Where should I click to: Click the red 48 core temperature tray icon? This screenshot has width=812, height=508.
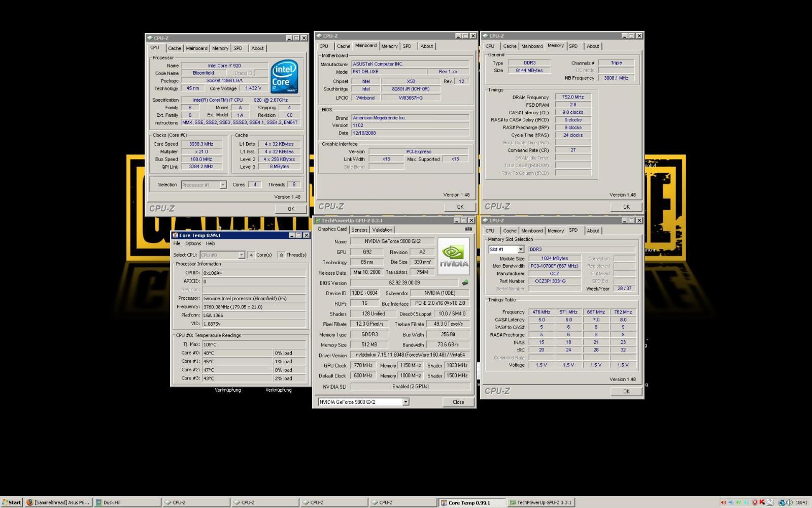click(723, 502)
